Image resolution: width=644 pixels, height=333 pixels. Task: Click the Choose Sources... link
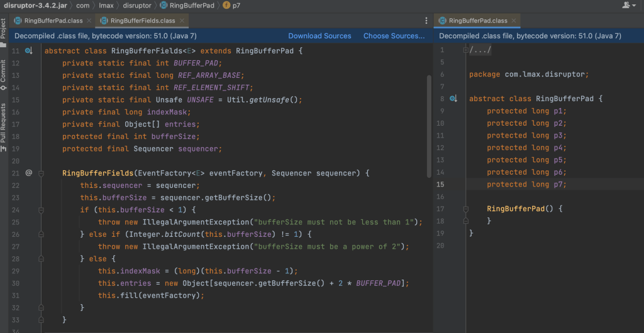394,36
